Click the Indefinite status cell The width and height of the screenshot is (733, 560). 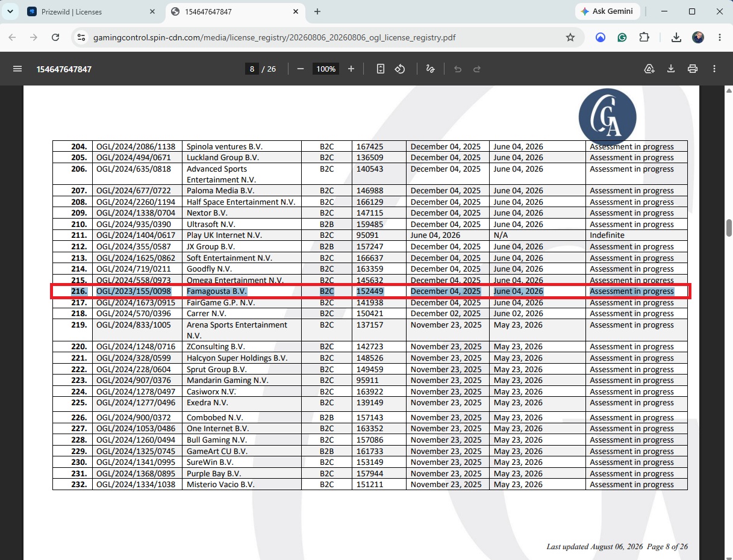[636, 235]
